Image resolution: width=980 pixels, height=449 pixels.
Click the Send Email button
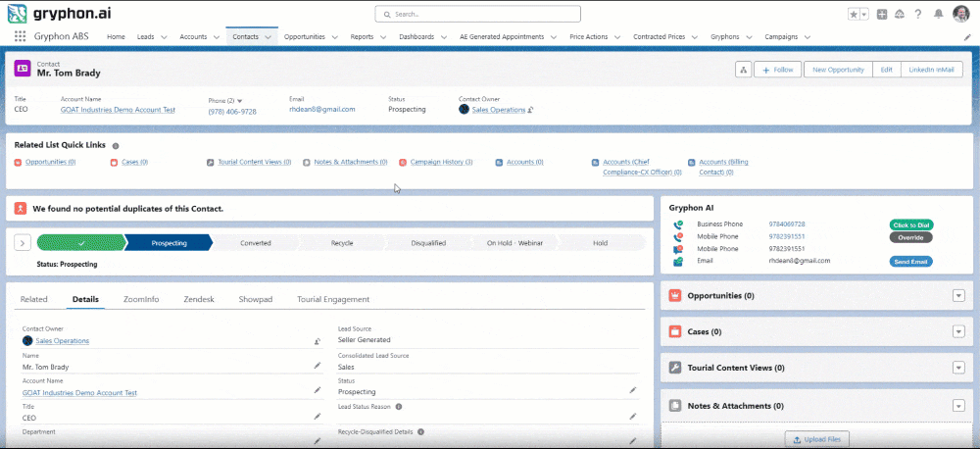point(910,262)
